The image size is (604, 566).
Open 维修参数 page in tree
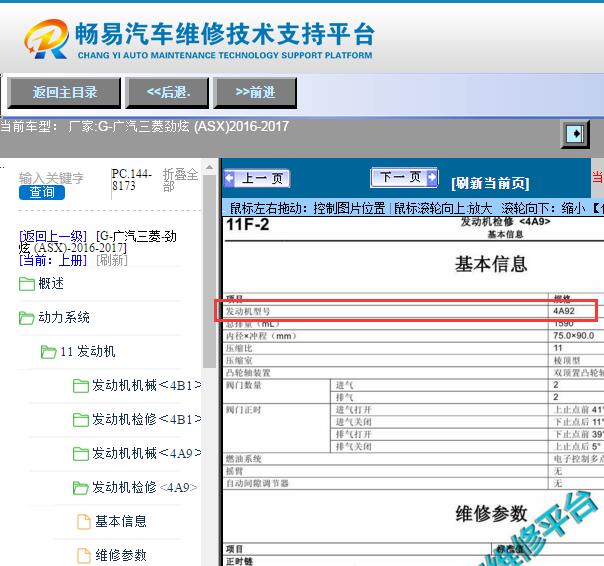121,555
